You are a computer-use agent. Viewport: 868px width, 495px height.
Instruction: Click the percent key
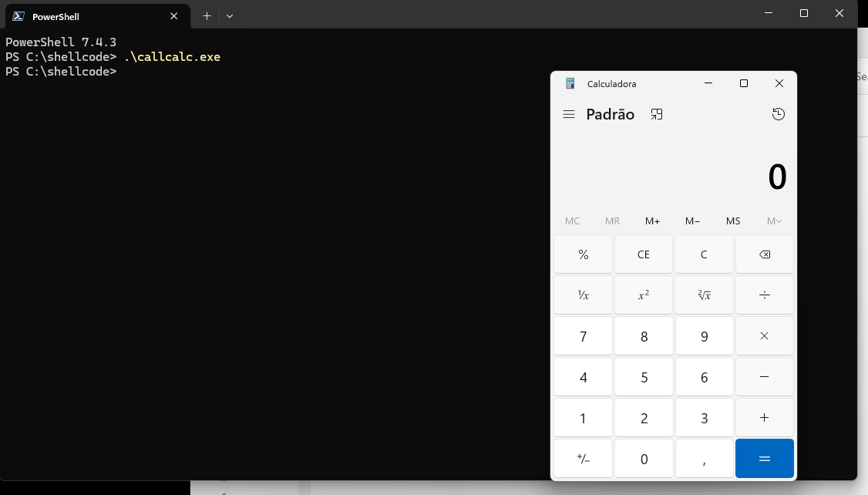click(584, 254)
